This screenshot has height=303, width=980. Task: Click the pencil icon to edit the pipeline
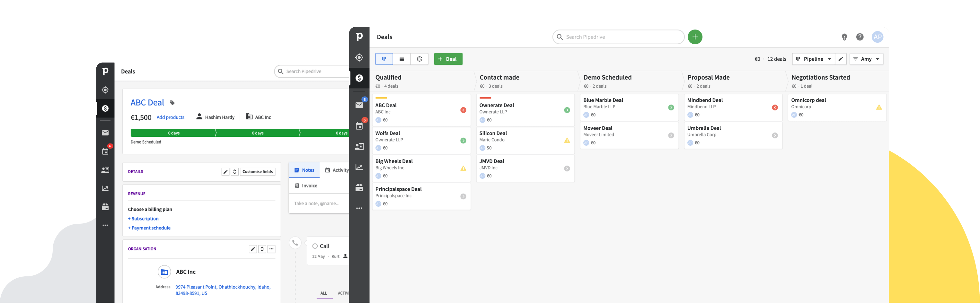(x=841, y=59)
